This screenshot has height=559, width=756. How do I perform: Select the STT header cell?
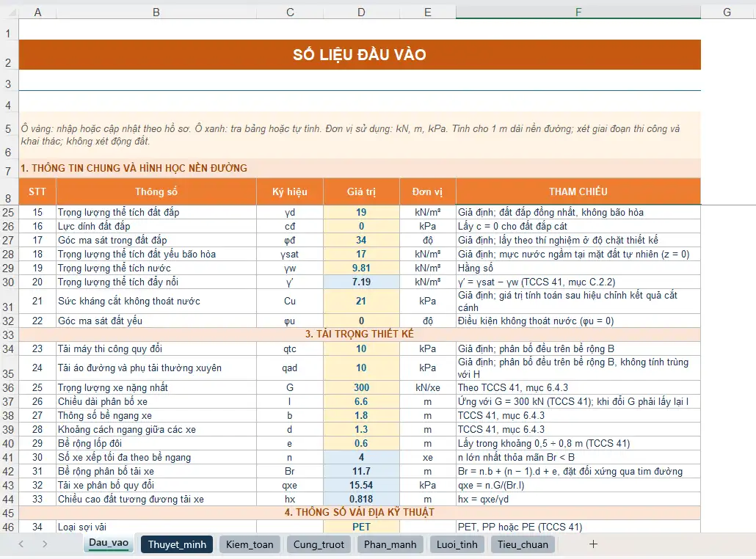click(x=37, y=191)
